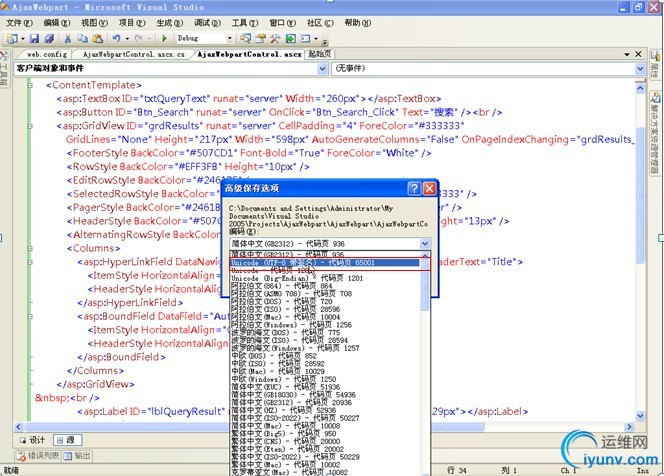This screenshot has width=664, height=476.
Task: Switch to the web.config tab
Action: (x=47, y=54)
